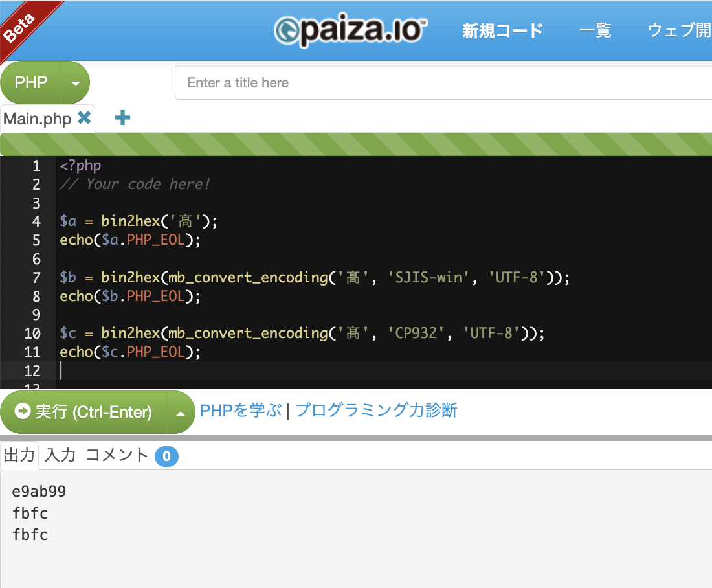Image resolution: width=712 pixels, height=588 pixels.
Task: Select the Main.php file tab
Action: [39, 119]
